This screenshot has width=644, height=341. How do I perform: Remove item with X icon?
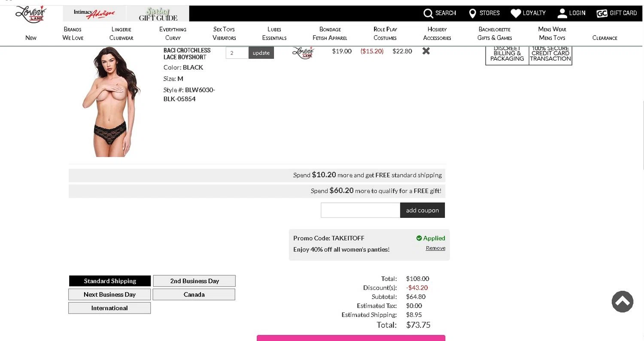click(x=426, y=51)
